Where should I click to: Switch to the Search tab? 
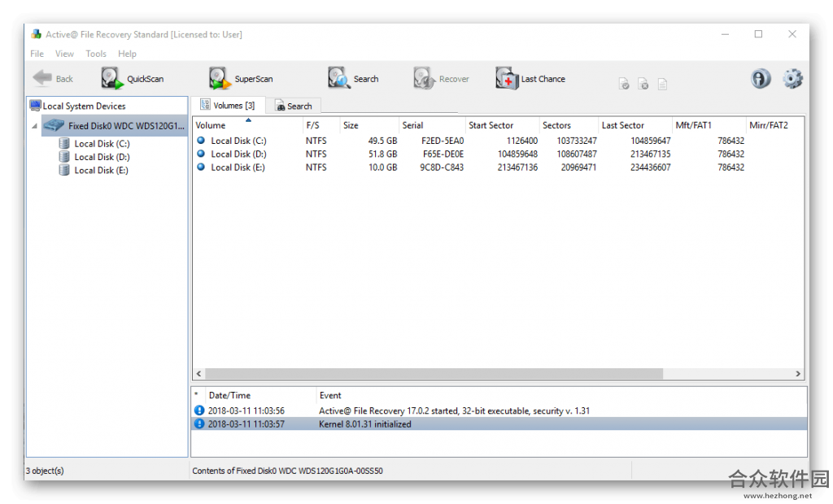coord(293,106)
